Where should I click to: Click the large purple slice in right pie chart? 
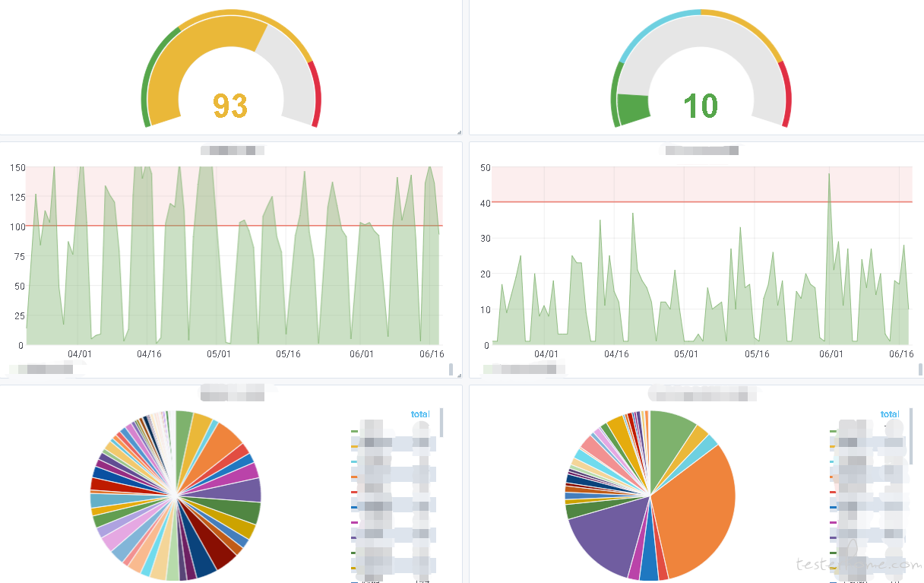[608, 540]
